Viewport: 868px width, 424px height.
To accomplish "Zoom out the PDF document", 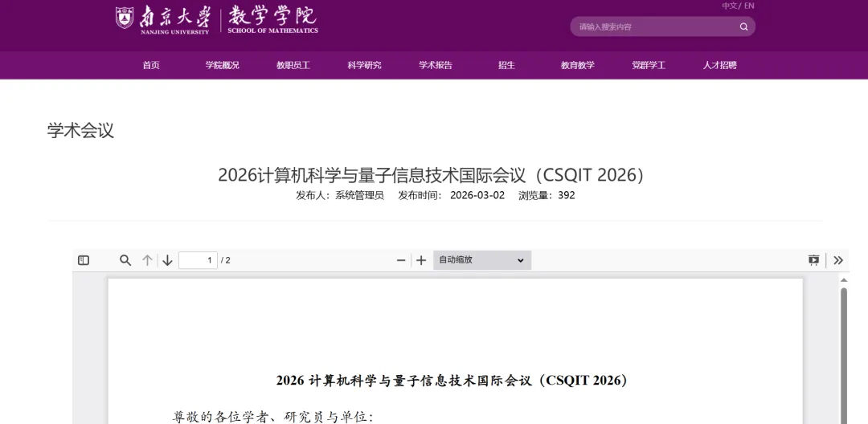I will (401, 260).
